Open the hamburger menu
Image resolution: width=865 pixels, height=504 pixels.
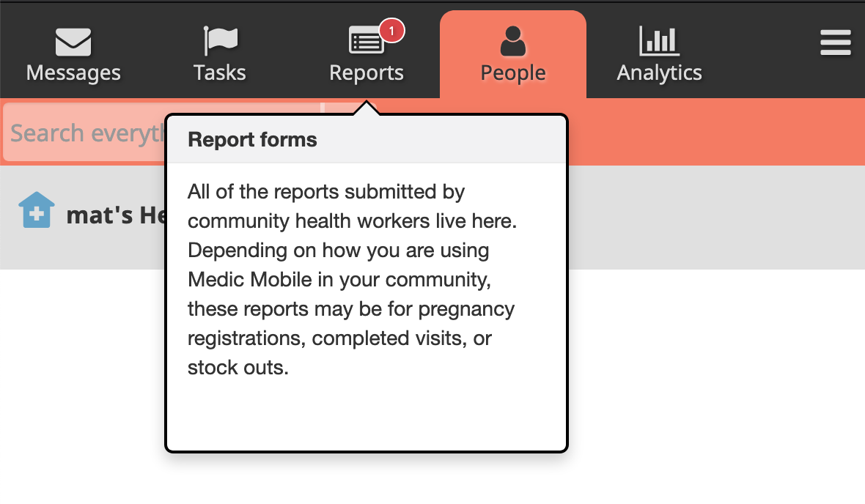835,42
